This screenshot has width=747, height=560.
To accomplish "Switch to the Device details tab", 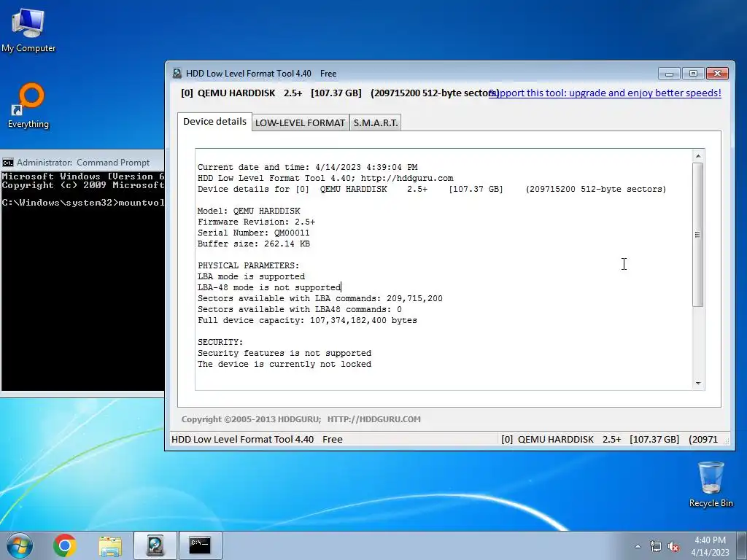I will 214,122.
